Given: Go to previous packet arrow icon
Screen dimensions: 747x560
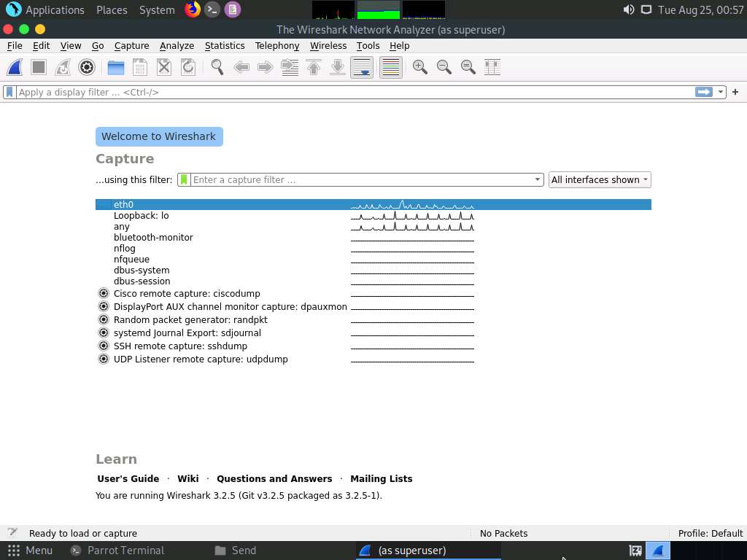Looking at the screenshot, I should [x=241, y=67].
